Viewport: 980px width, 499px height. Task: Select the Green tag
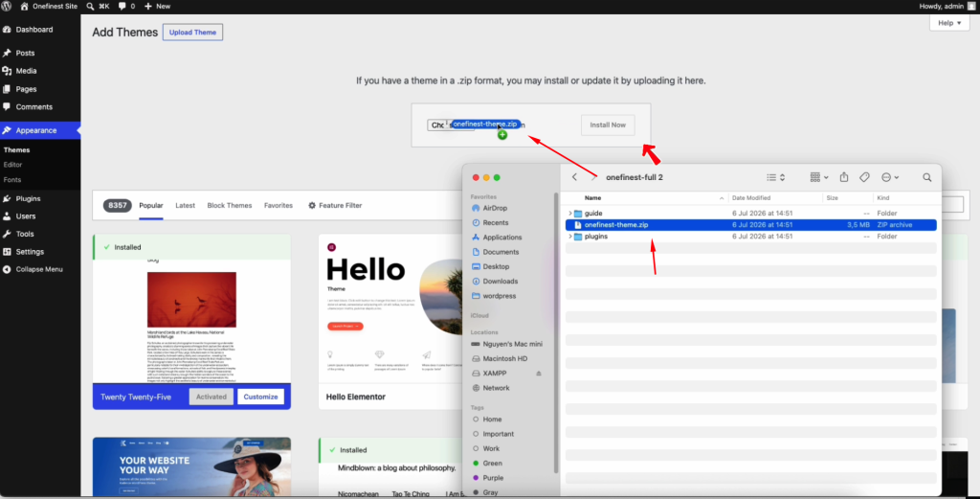(487, 464)
